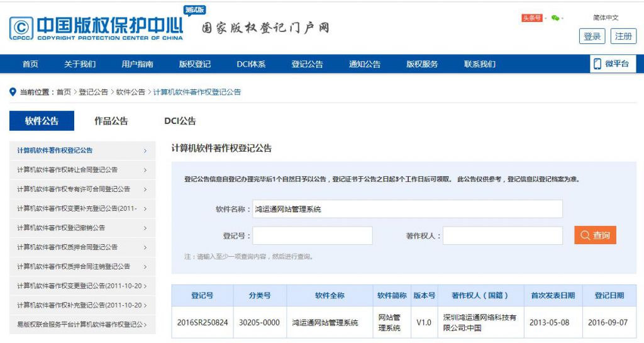This screenshot has height=343, width=644.
Task: Focus the 著作权人 input field
Action: click(x=502, y=236)
